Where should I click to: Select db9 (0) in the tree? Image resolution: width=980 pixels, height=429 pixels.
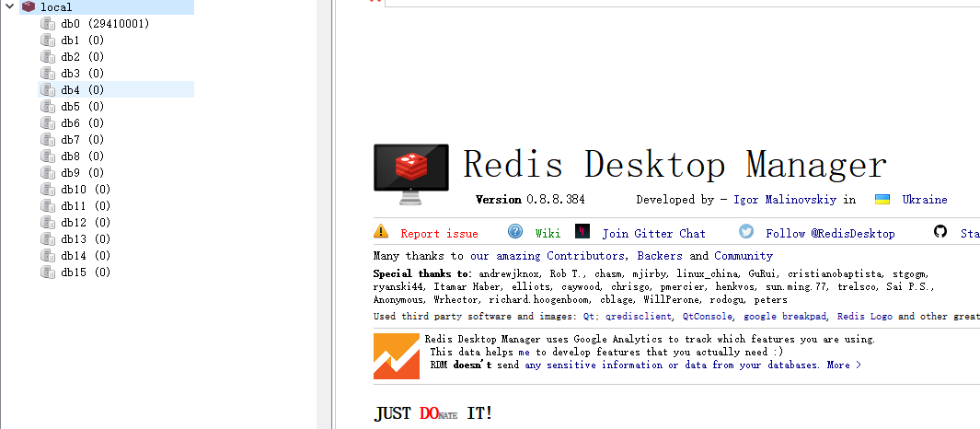[x=83, y=172]
